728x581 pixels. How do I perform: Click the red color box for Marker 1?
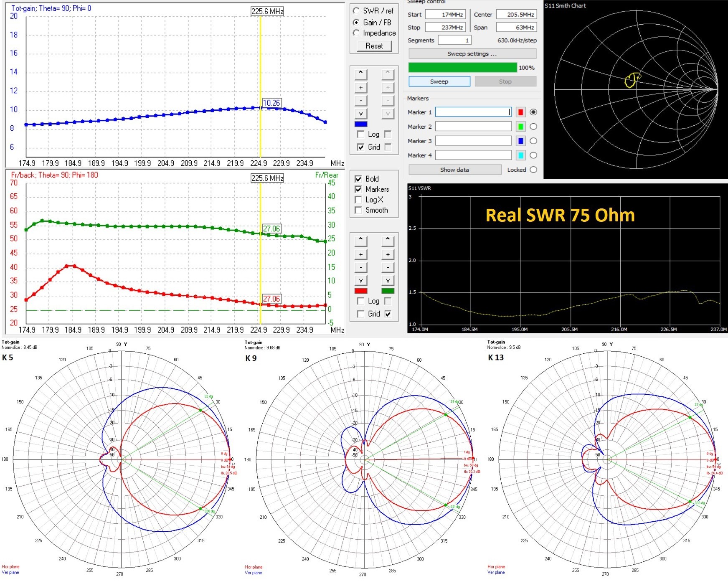pyautogui.click(x=520, y=112)
